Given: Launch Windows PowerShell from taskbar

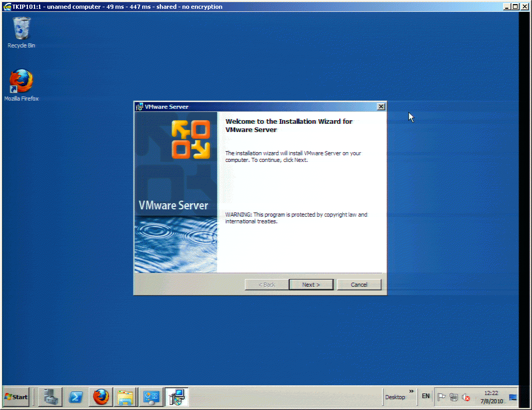Looking at the screenshot, I should coord(76,397).
